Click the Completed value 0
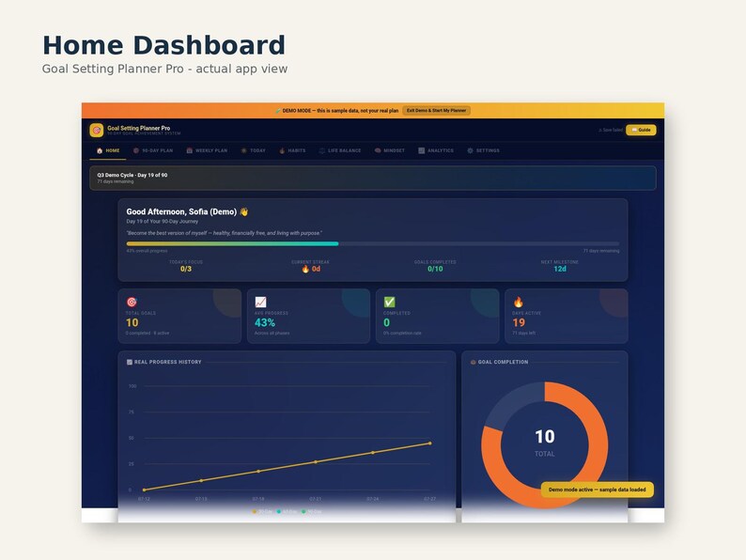 click(387, 322)
